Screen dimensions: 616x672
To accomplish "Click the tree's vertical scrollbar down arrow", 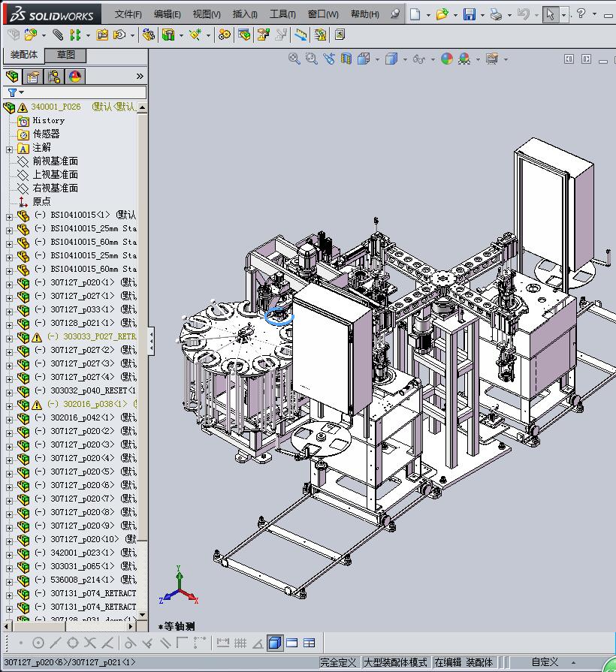I will click(143, 615).
